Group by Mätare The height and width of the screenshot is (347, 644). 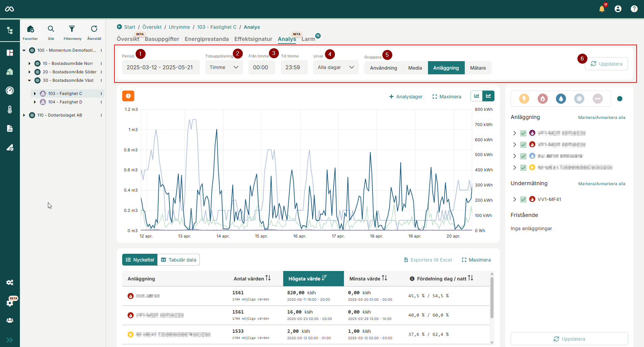pos(478,68)
